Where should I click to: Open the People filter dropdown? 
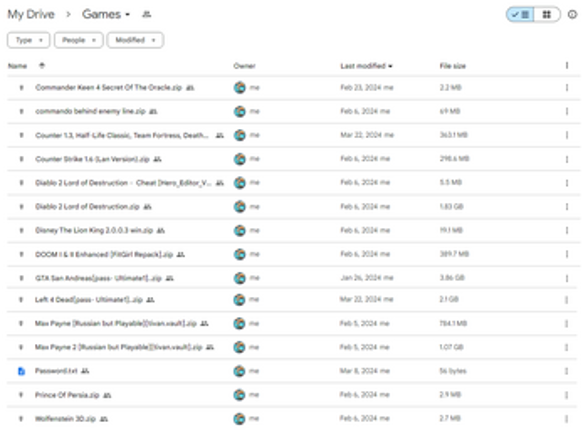pyautogui.click(x=79, y=40)
